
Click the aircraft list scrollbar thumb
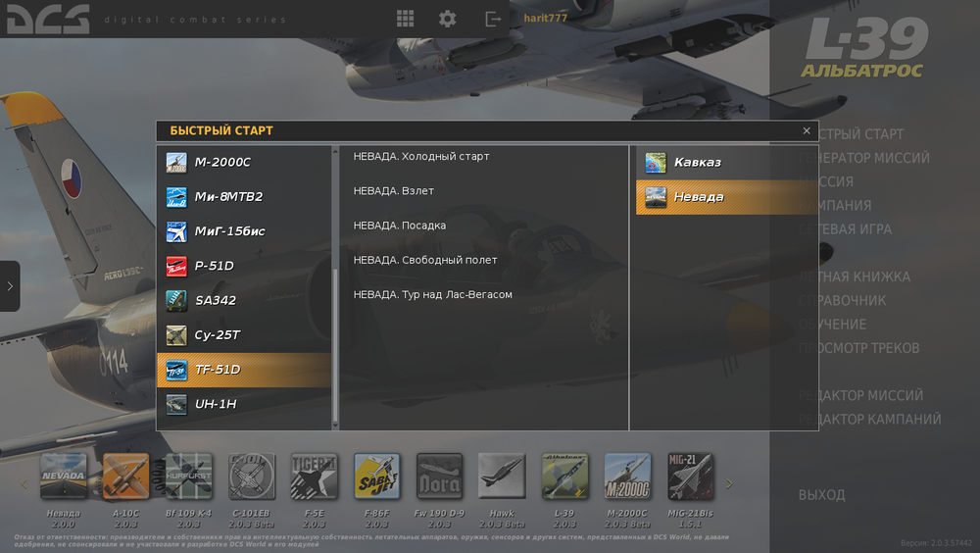[335, 345]
